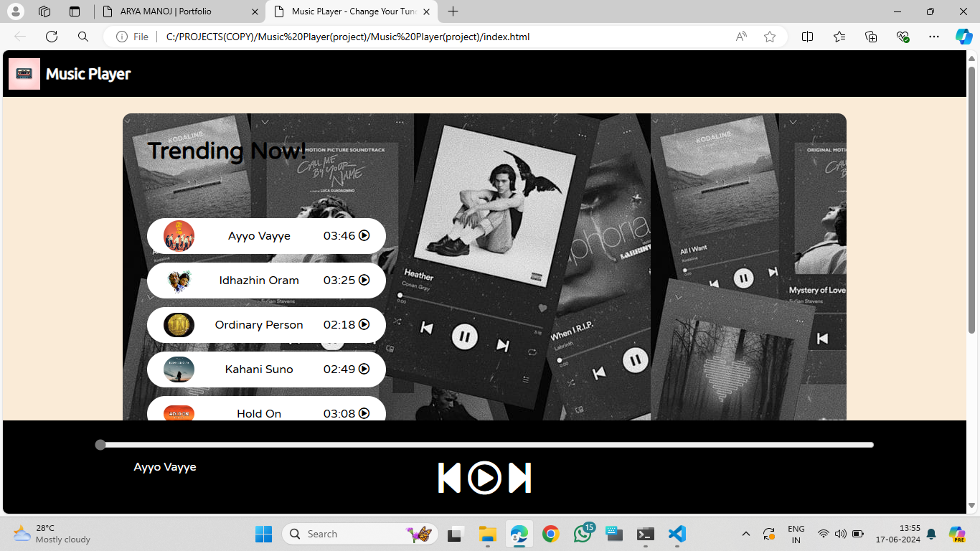The image size is (980, 551).
Task: Click the Idhazhin Oram album thumbnail
Action: point(179,281)
